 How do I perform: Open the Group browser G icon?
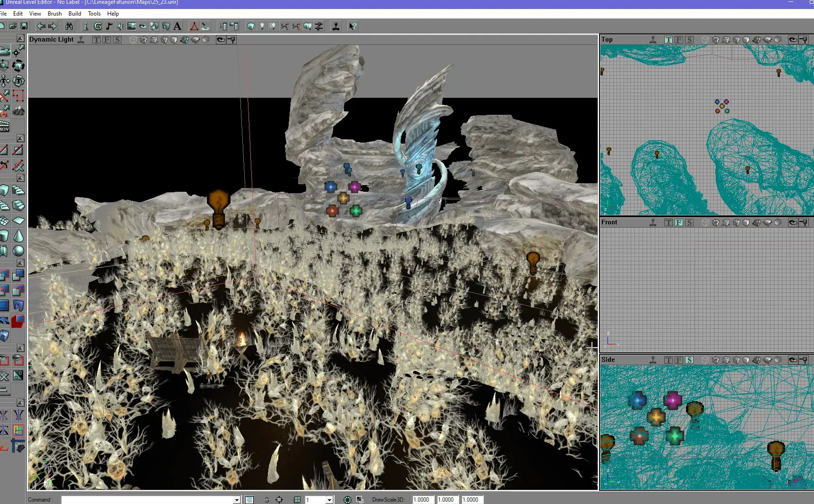(98, 26)
